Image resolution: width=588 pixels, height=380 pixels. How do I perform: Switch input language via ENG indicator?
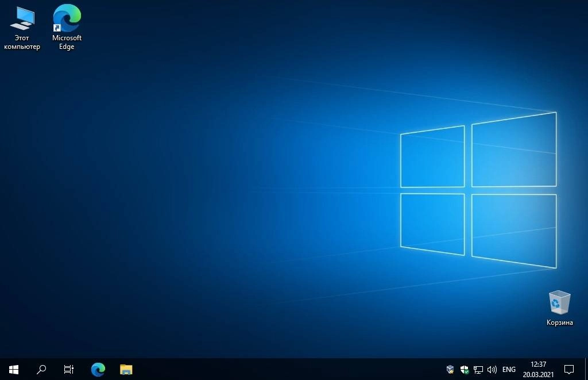509,370
